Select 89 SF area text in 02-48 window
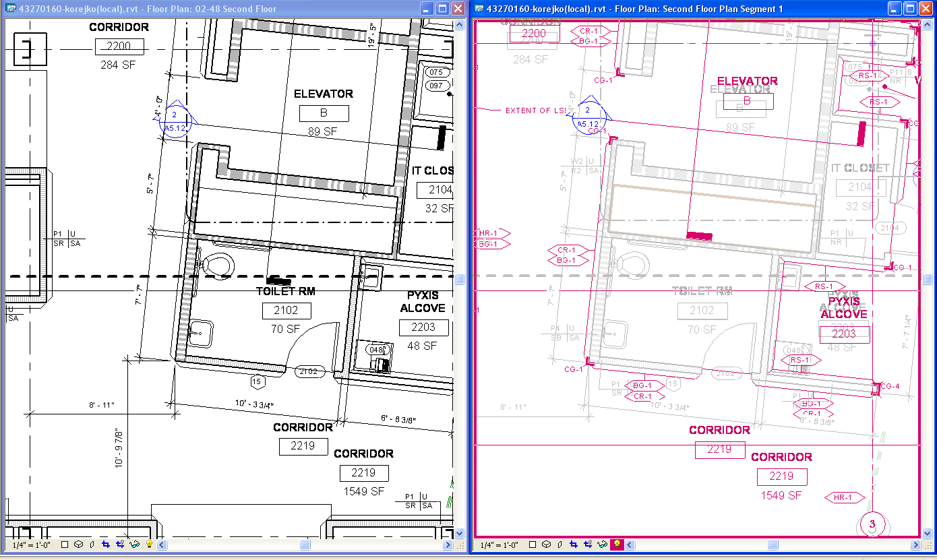Image resolution: width=937 pixels, height=560 pixels. [323, 131]
